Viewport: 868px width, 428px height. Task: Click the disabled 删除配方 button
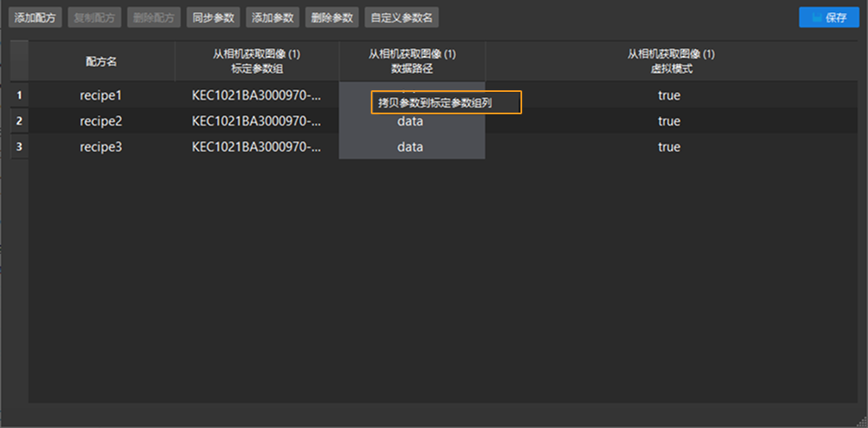point(154,18)
